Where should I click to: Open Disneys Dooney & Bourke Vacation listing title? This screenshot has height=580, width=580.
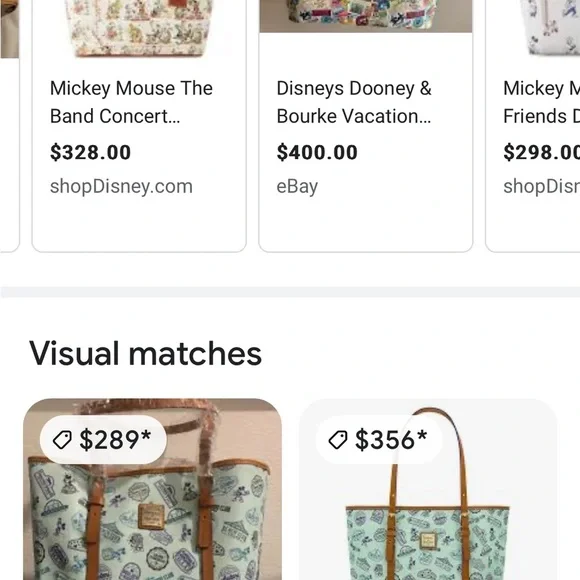354,102
